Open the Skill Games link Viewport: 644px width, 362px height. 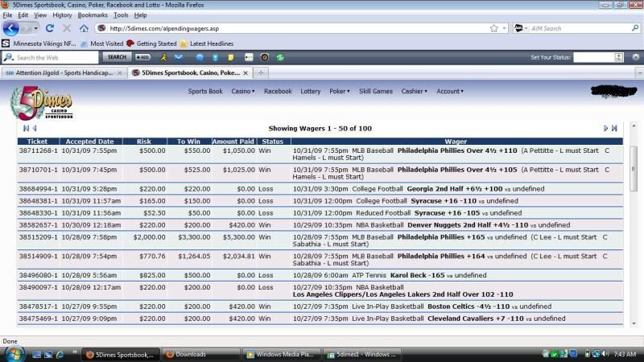coord(375,91)
